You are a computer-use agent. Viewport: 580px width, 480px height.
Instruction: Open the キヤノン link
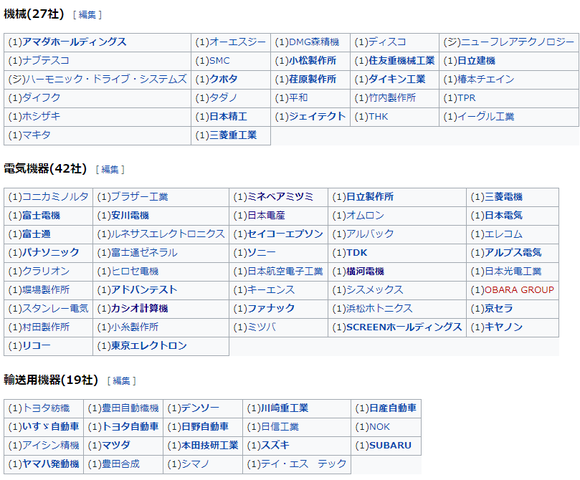503,327
